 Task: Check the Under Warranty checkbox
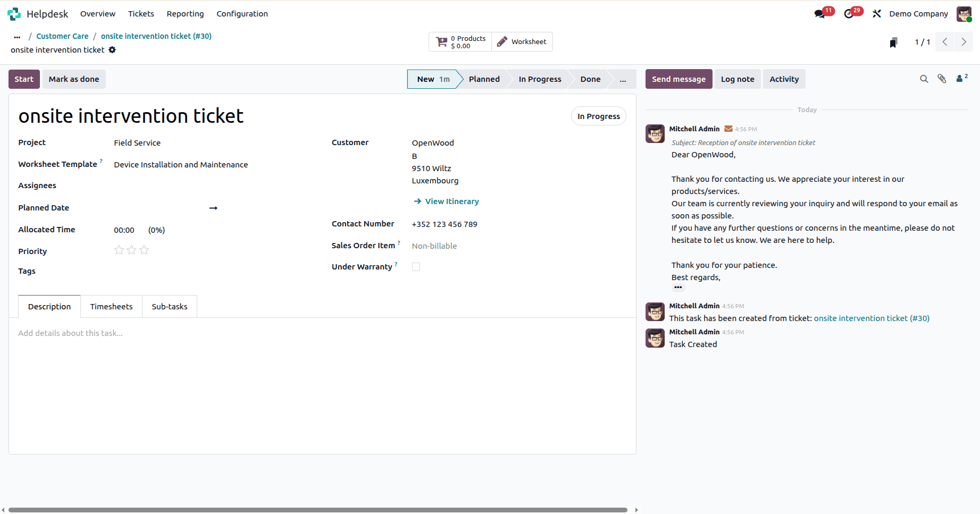(x=416, y=267)
